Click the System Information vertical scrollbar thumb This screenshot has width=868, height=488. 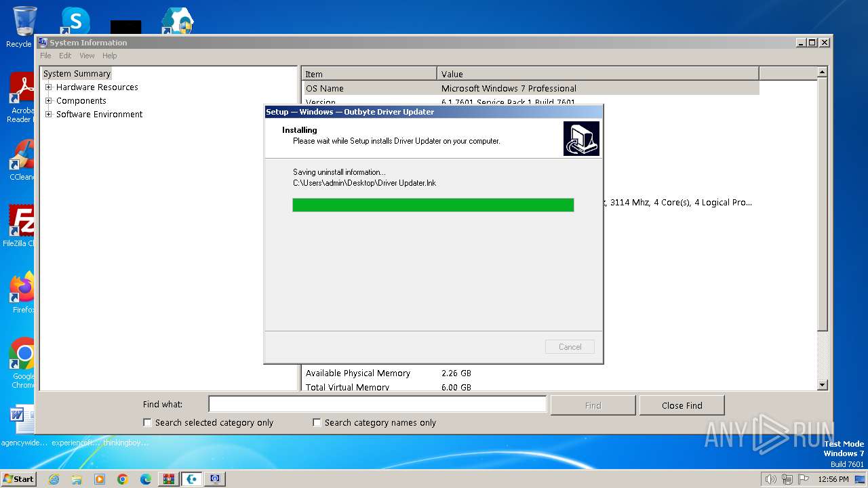pos(823,205)
